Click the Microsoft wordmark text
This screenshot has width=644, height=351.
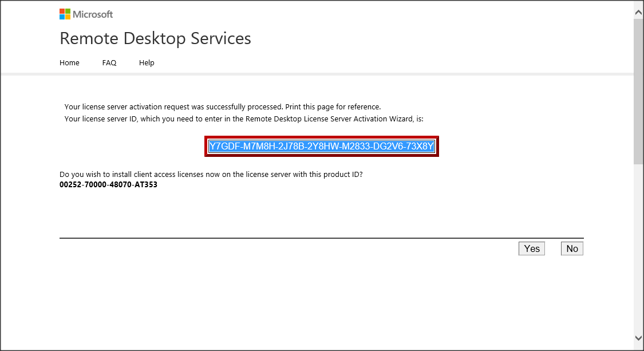[x=93, y=14]
